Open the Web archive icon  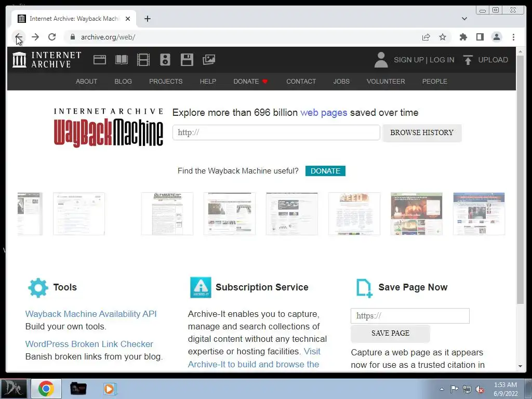click(100, 60)
